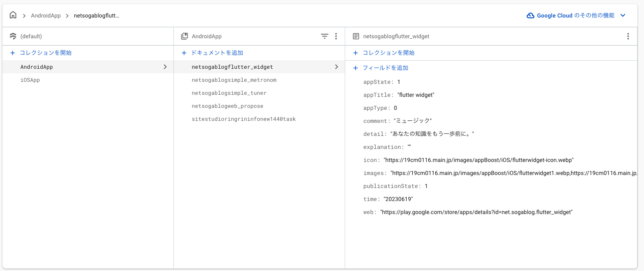Open the AndroidApp breadcrumb link
The height and width of the screenshot is (271, 644).
(x=46, y=15)
